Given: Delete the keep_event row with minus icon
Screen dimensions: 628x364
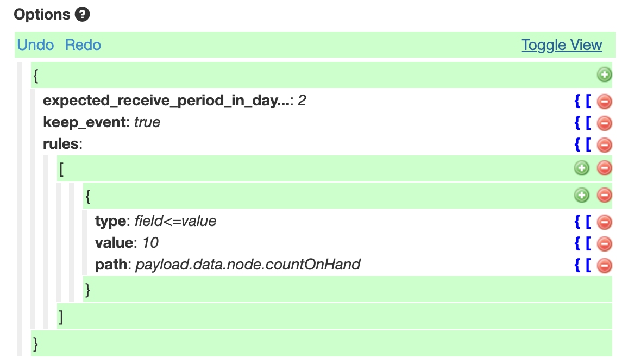Looking at the screenshot, I should (605, 123).
